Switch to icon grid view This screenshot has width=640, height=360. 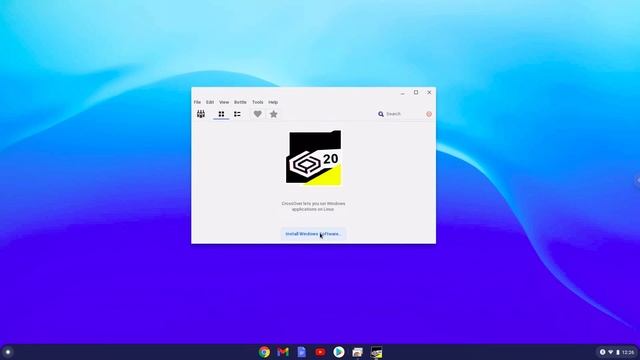pos(221,114)
